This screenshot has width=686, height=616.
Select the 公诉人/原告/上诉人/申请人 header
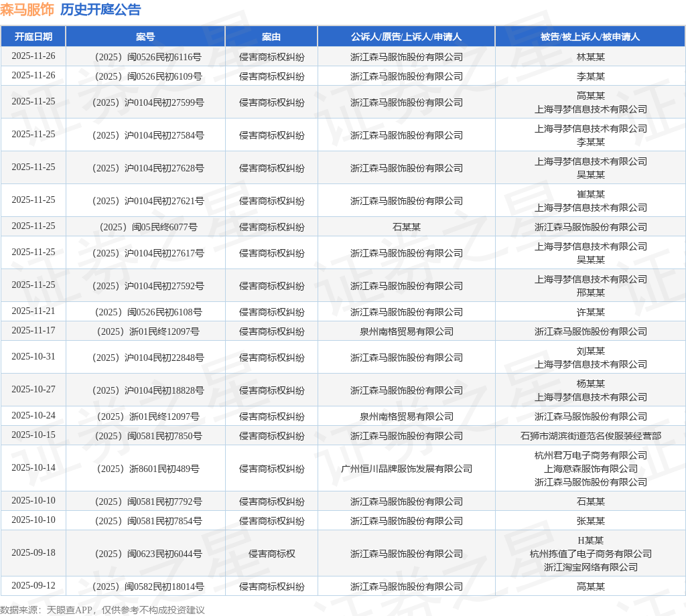coord(407,37)
